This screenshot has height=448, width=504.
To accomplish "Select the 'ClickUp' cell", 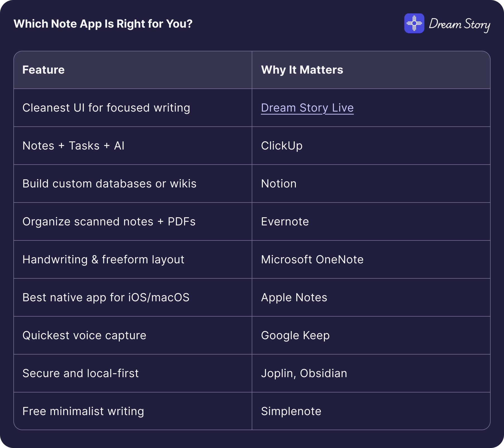I will pyautogui.click(x=371, y=146).
